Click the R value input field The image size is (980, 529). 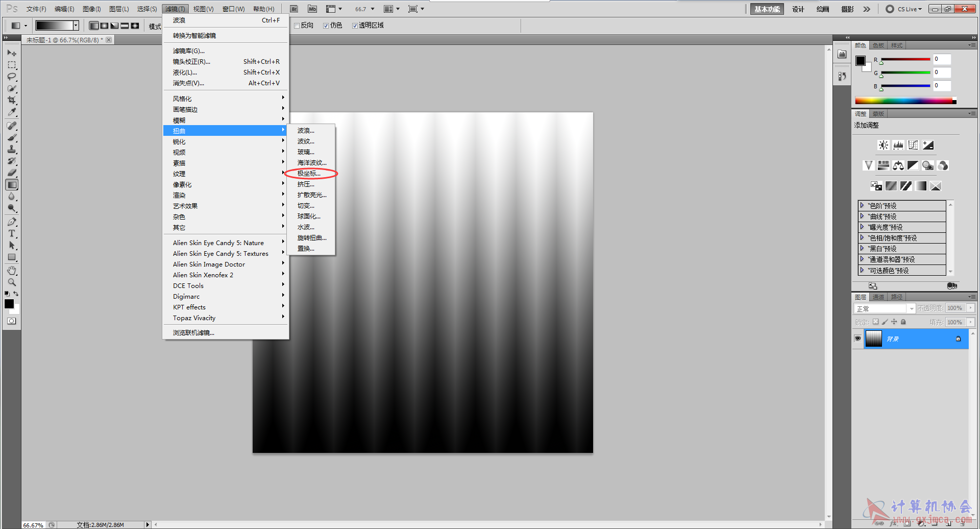942,59
